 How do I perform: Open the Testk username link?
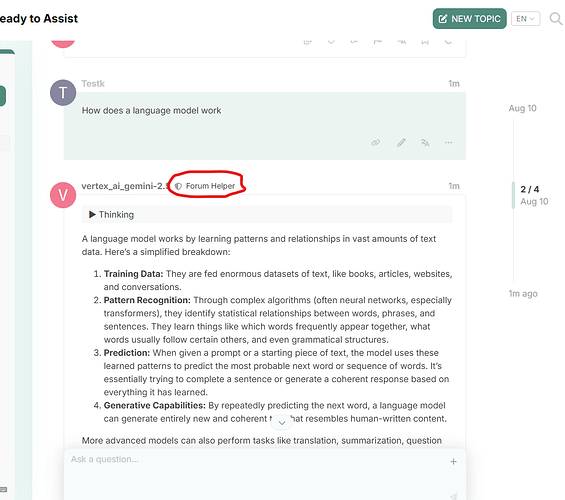[93, 84]
